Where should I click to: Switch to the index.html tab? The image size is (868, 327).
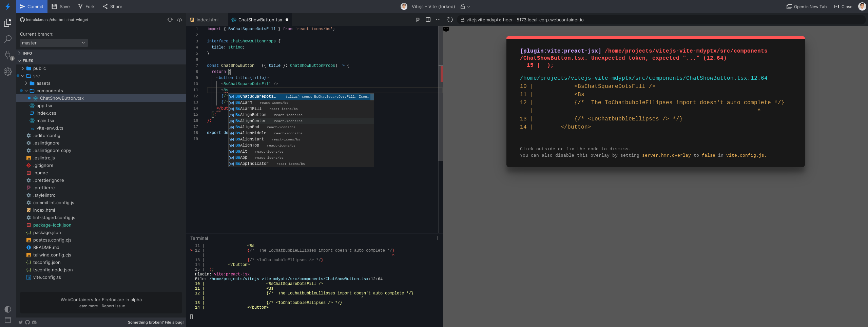(208, 20)
